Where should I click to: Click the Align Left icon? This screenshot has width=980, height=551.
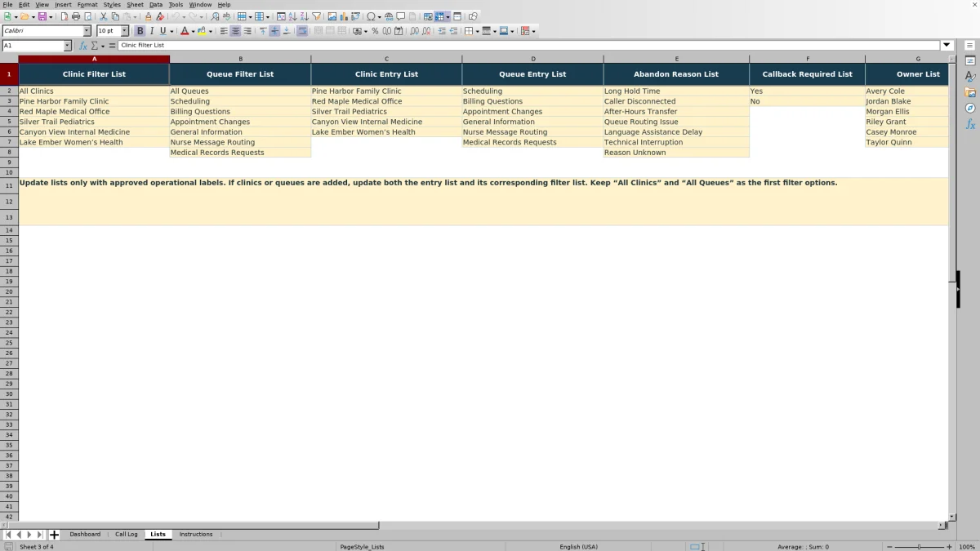point(224,31)
